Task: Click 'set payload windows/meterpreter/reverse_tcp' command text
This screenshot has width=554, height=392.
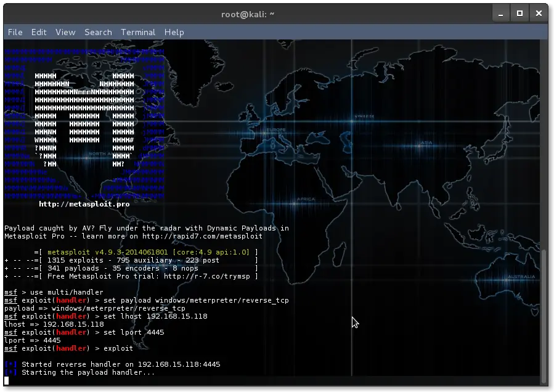Action: click(196, 300)
